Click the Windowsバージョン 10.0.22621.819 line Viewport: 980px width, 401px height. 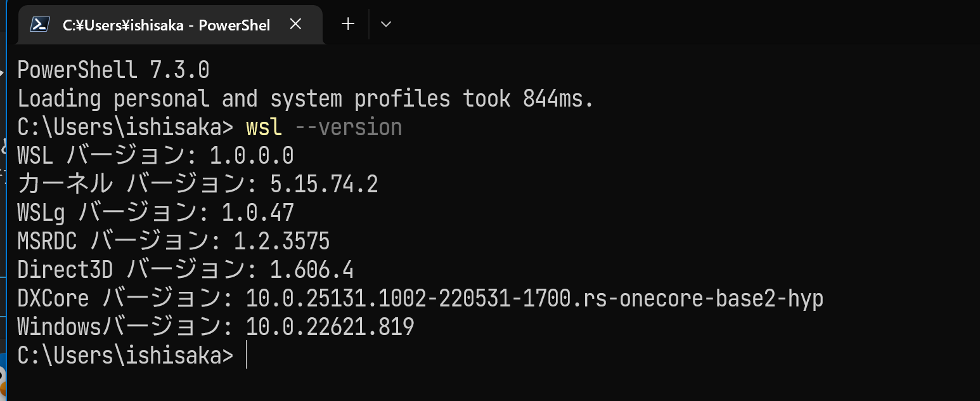[x=216, y=327]
